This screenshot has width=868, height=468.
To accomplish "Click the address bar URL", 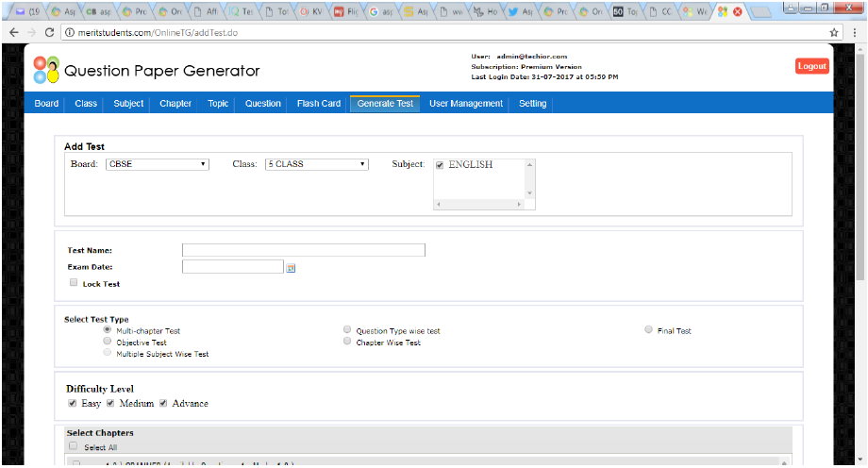I will [x=158, y=33].
